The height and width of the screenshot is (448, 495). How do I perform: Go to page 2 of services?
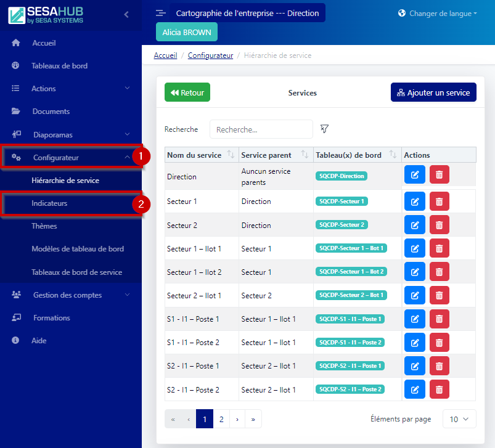[x=221, y=419]
